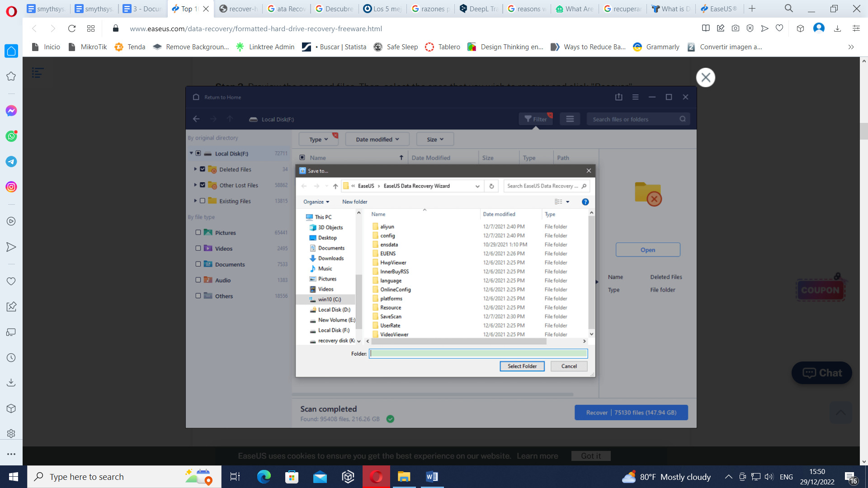868x488 pixels.
Task: Check the Others file type checkbox
Action: tap(198, 296)
